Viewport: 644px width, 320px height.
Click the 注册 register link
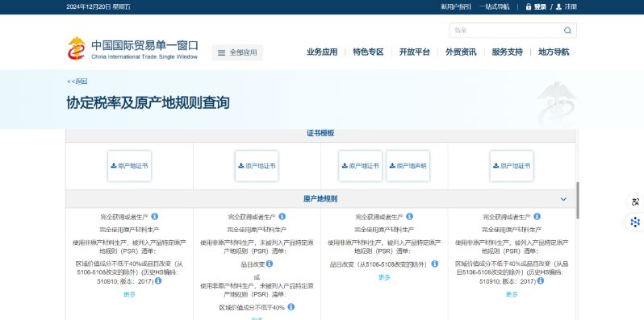[x=571, y=7]
